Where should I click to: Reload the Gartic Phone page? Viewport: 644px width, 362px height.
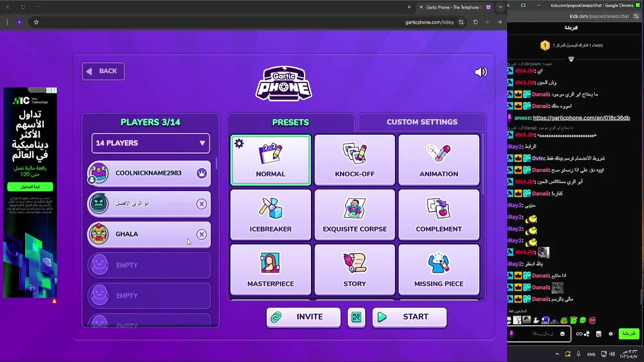(475, 22)
